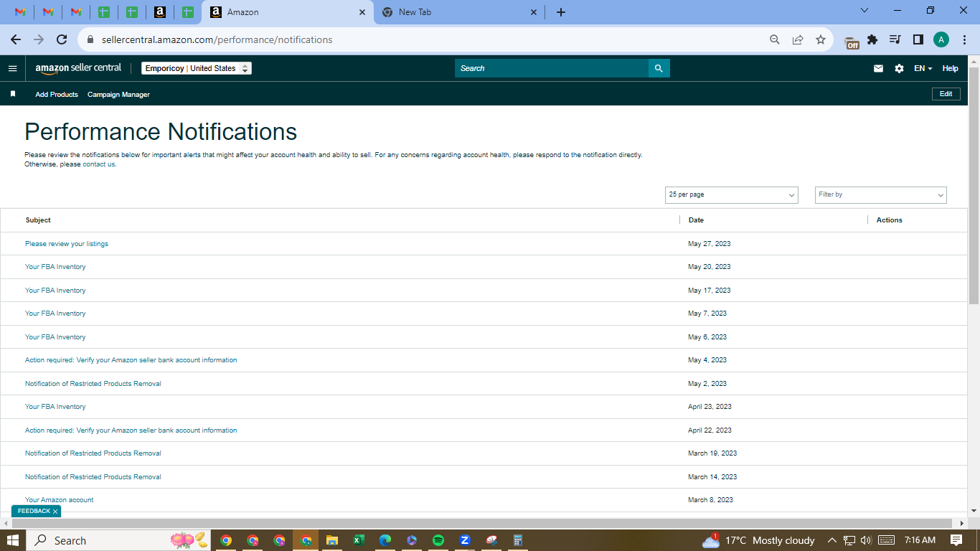This screenshot has height=551, width=980.
Task: Click into the Seller Central Search field
Action: click(552, 68)
